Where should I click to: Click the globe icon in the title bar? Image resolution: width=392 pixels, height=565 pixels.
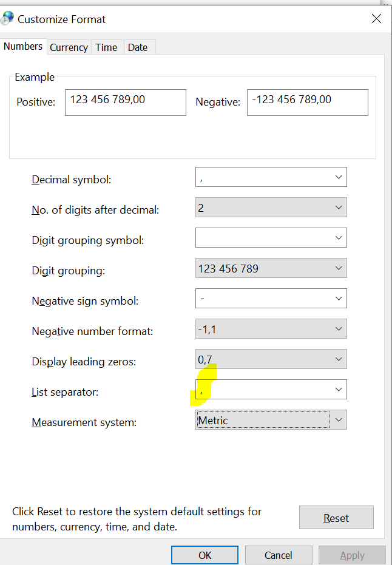click(x=7, y=18)
